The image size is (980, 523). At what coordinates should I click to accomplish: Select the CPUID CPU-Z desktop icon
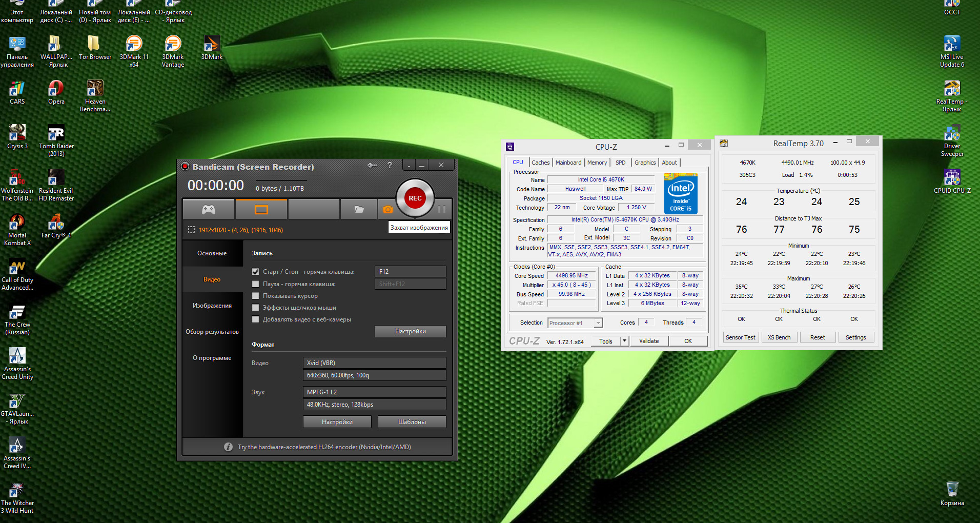(952, 182)
